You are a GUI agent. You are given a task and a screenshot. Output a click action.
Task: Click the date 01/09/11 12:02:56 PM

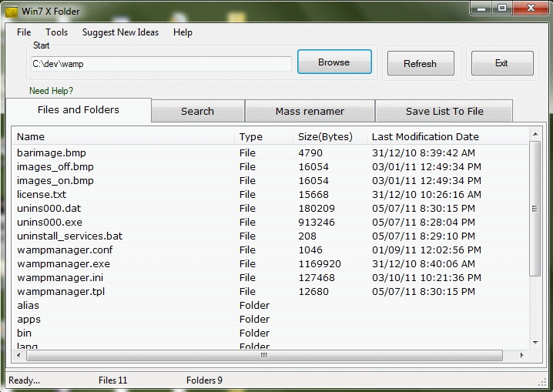point(427,250)
